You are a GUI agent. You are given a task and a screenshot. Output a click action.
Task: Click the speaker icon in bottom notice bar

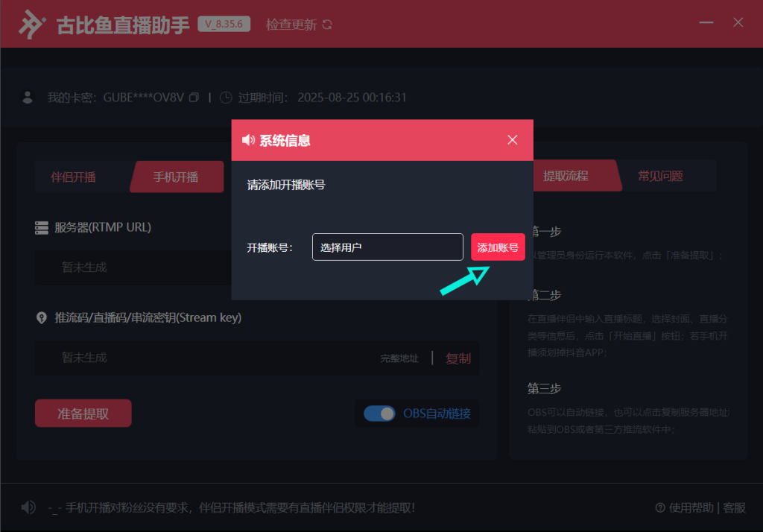coord(28,507)
